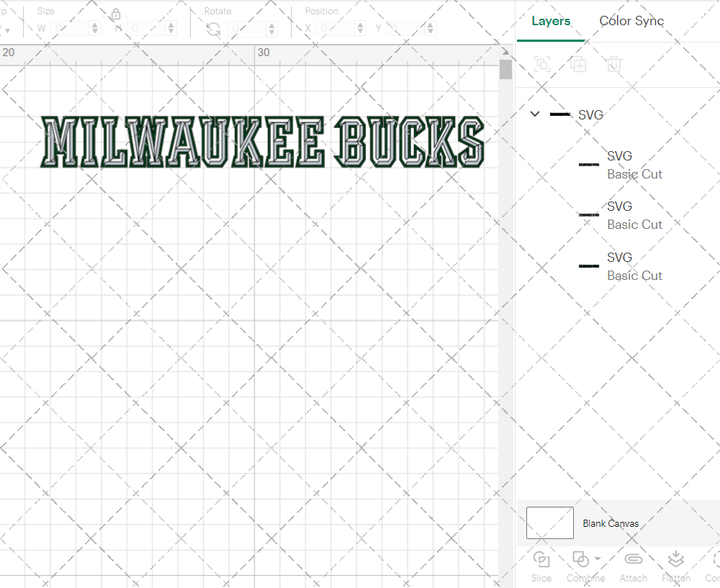Click the Rotate angle input field
The image size is (720, 588).
(247, 29)
